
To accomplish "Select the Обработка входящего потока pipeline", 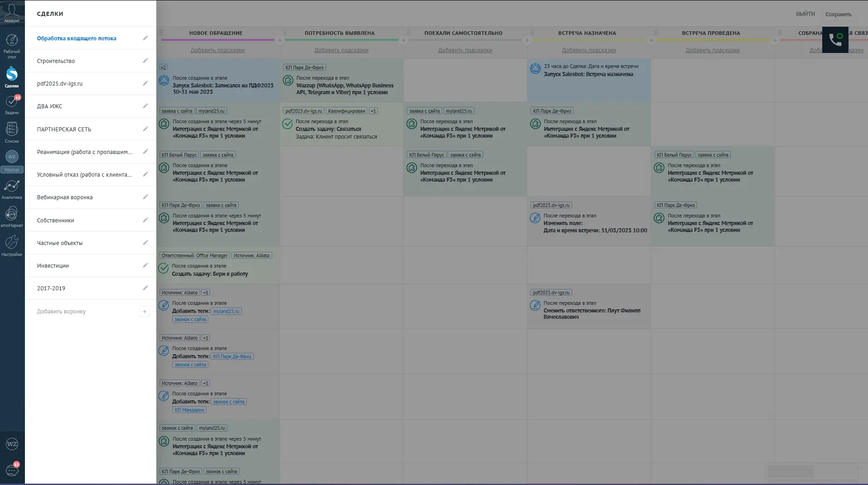I will 77,38.
